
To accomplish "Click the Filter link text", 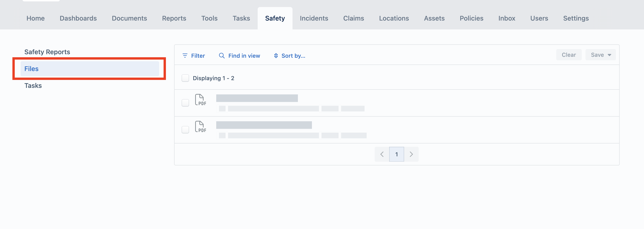I will [x=198, y=56].
